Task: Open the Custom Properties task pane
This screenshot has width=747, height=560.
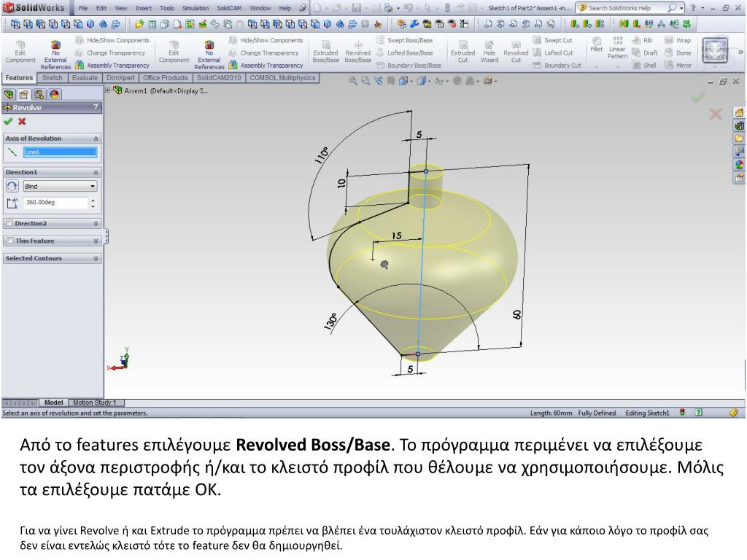Action: (739, 178)
